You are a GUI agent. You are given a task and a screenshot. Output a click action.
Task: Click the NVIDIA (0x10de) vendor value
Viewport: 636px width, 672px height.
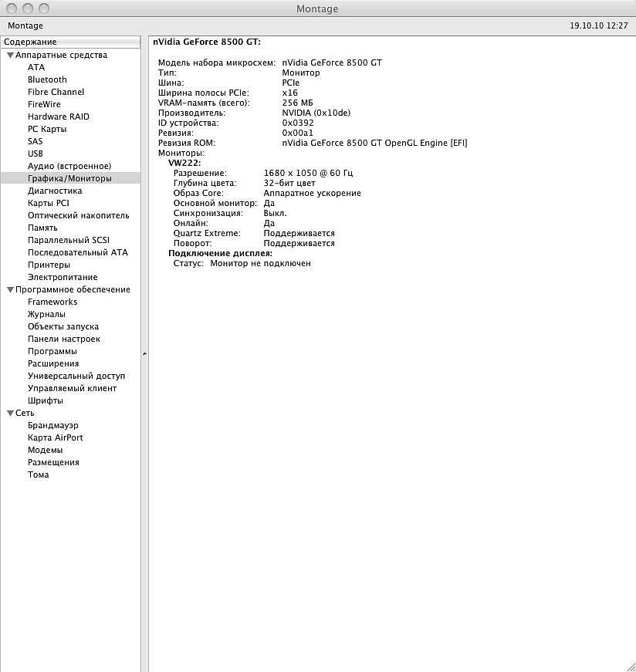[316, 113]
